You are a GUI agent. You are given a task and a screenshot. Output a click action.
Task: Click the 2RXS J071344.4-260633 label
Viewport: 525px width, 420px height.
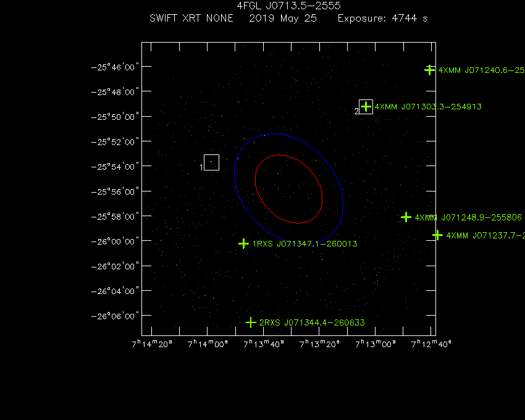(x=312, y=322)
